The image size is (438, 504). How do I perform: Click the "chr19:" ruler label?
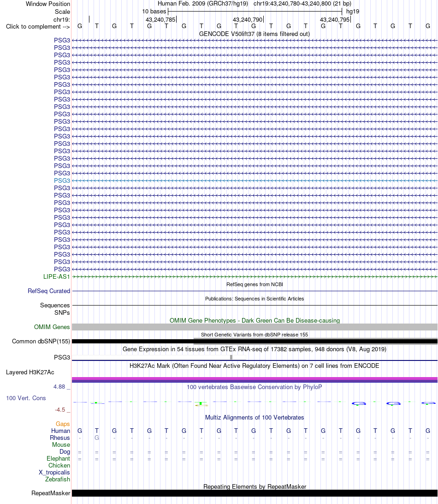coord(62,19)
